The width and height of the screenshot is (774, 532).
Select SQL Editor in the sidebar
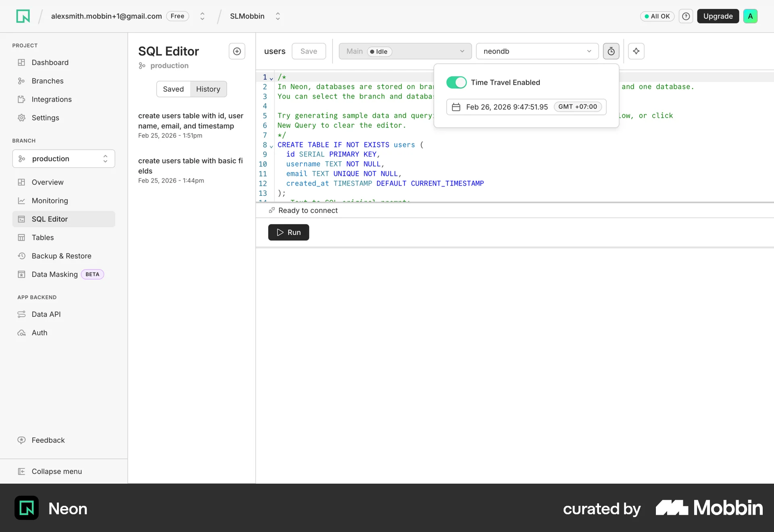[x=64, y=219]
